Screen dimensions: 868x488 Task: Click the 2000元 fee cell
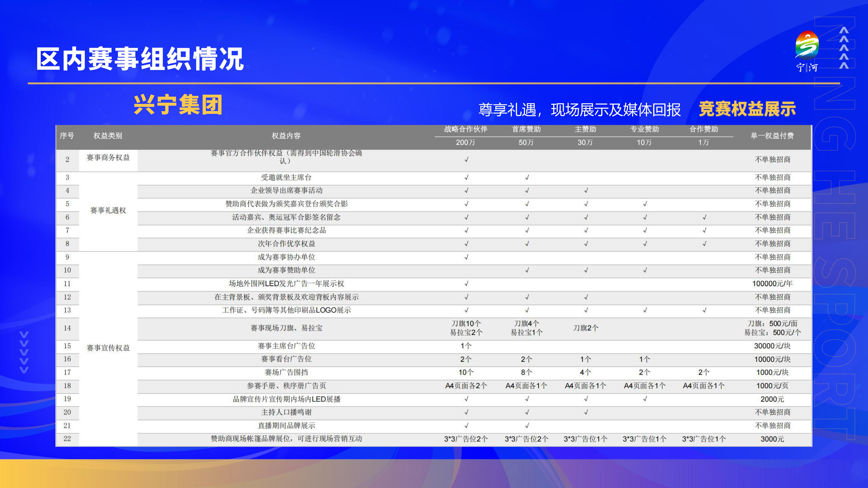coord(772,399)
